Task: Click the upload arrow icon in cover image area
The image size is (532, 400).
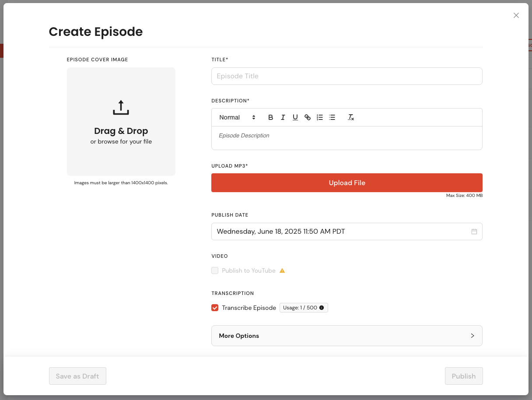Action: (121, 108)
